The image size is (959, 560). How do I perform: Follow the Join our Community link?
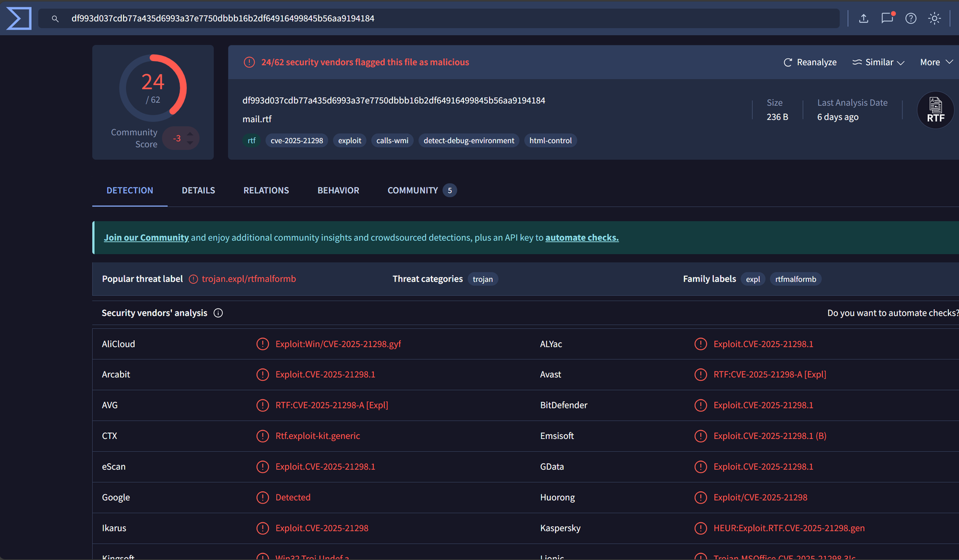(x=146, y=238)
